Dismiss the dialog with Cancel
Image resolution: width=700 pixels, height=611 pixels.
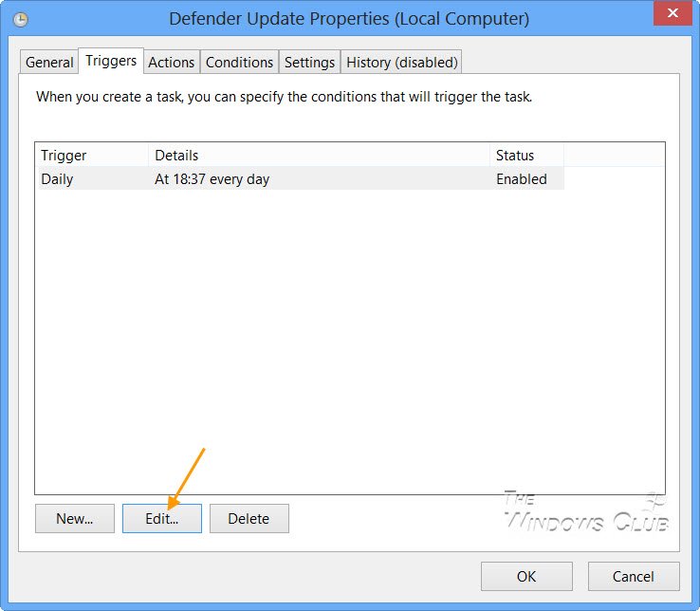[634, 576]
